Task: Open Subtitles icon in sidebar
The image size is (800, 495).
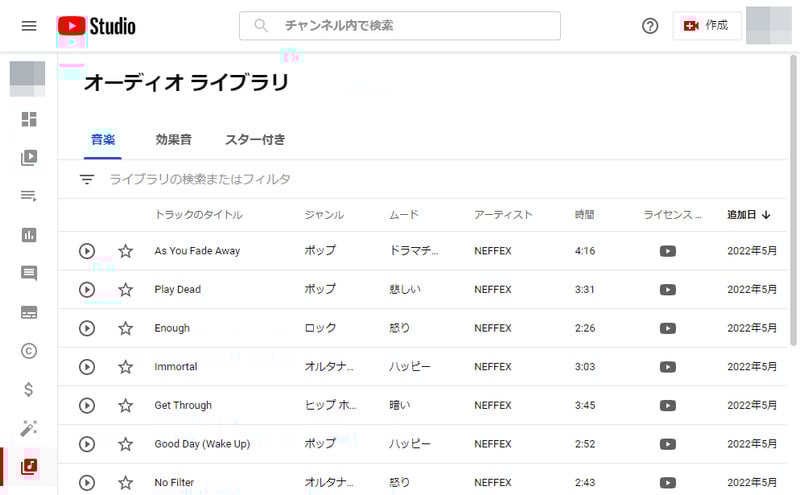Action: coord(29,312)
